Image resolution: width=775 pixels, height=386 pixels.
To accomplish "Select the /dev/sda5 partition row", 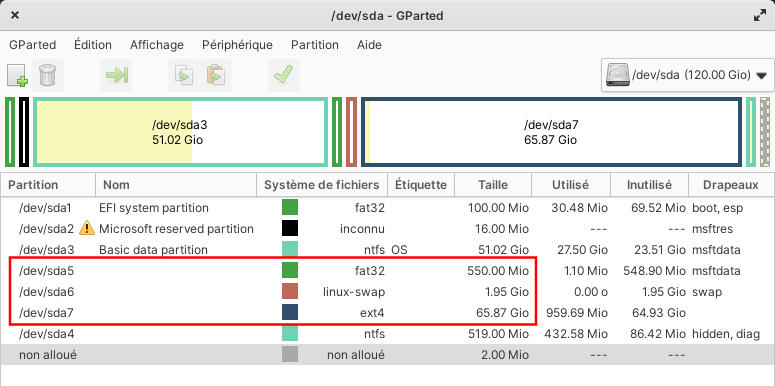I will click(x=388, y=270).
